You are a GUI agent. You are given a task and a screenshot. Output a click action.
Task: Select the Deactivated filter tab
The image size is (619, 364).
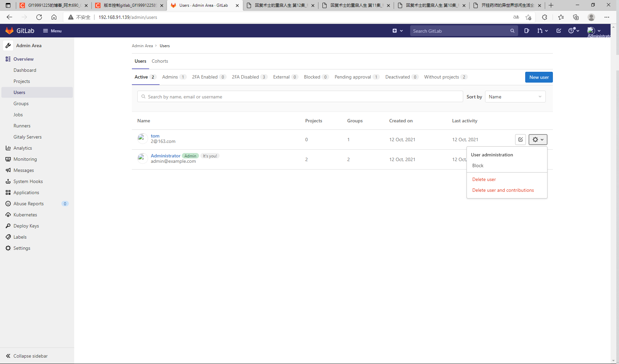(x=402, y=77)
